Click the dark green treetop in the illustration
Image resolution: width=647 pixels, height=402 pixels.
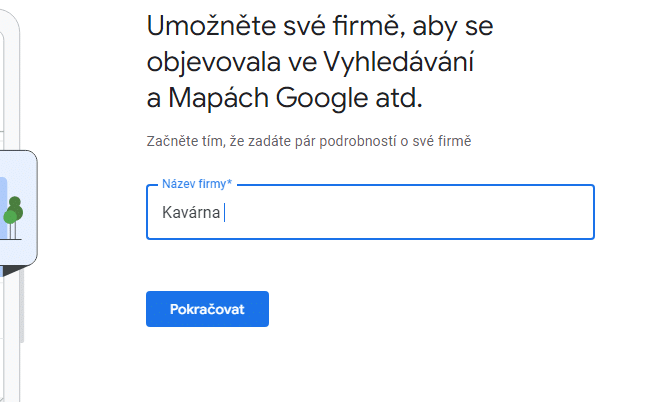coord(16,208)
